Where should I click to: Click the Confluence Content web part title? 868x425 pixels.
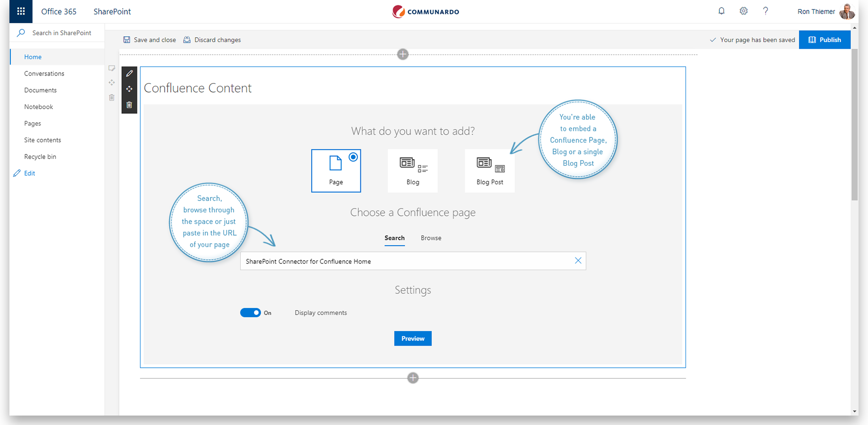[198, 88]
